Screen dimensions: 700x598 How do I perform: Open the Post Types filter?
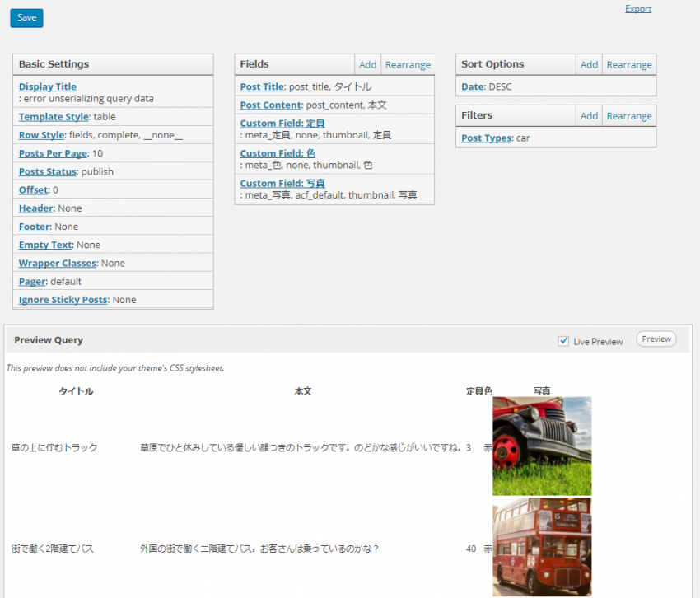point(486,138)
